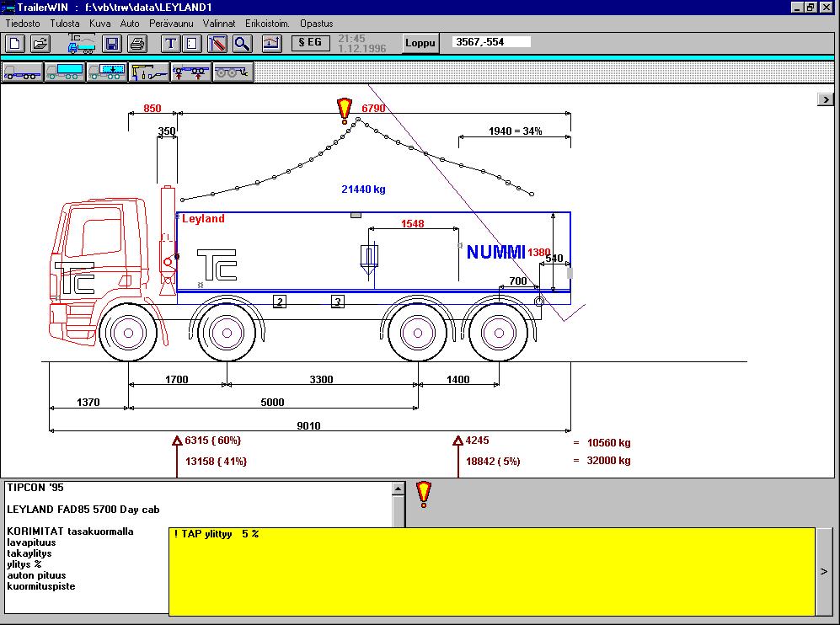Click the TC truck logo icon

click(x=82, y=44)
